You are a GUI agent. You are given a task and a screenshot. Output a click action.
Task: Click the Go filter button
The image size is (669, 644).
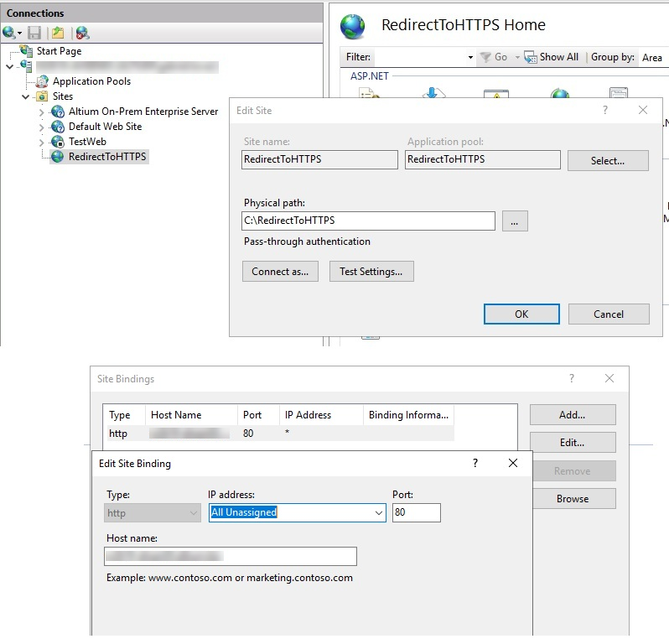coord(494,57)
